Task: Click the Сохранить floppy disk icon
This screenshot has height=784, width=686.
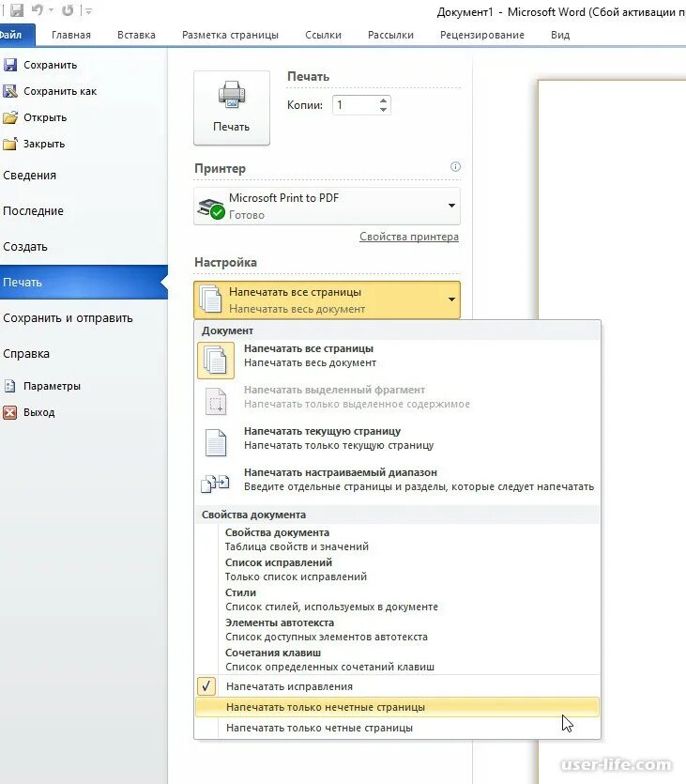Action: [10, 65]
